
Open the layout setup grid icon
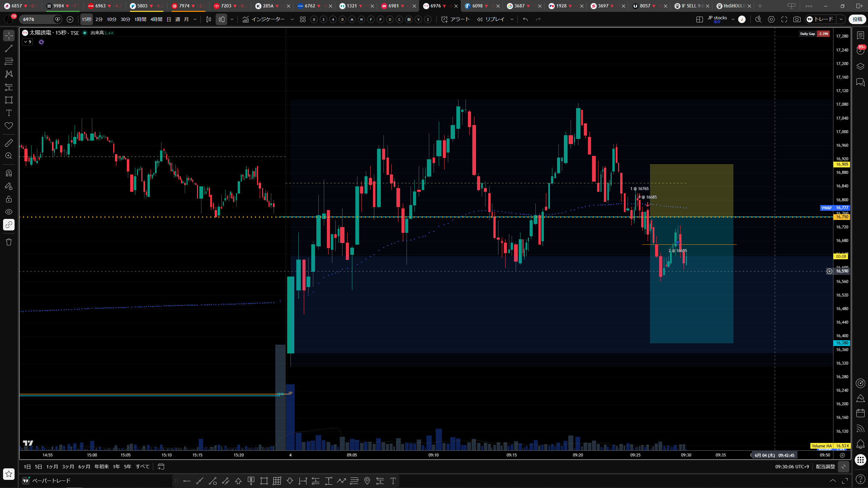[x=699, y=19]
